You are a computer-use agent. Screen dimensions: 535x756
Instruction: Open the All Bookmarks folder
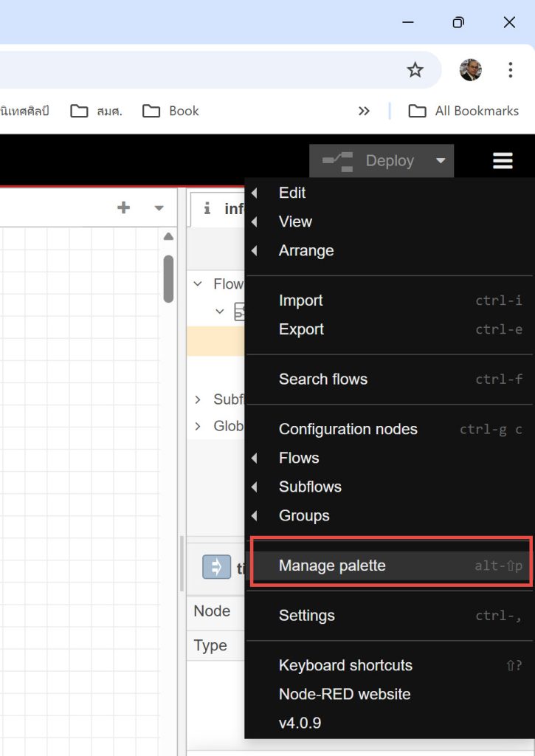click(463, 111)
